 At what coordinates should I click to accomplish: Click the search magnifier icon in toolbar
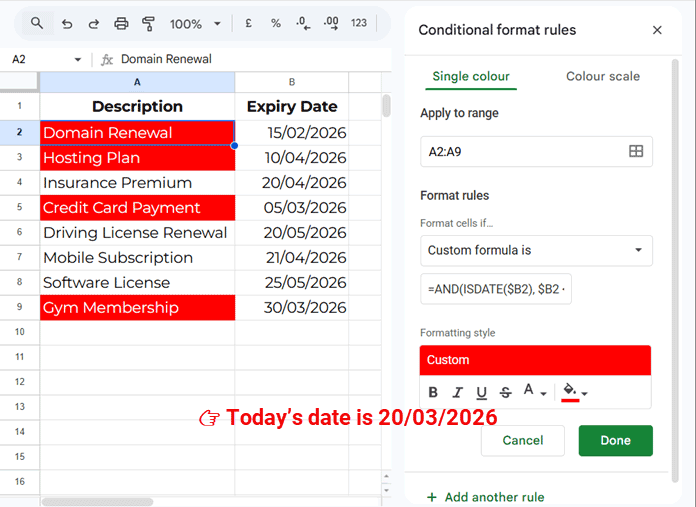(37, 23)
